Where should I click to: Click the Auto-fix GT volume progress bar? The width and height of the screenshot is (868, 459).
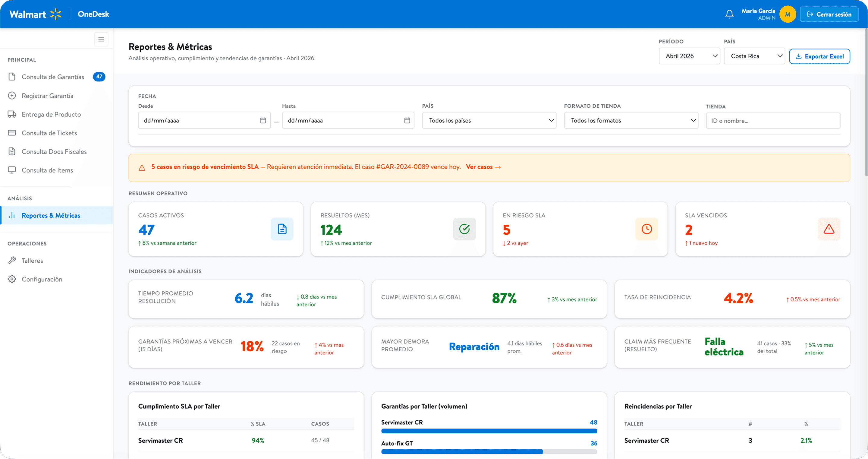point(489,451)
